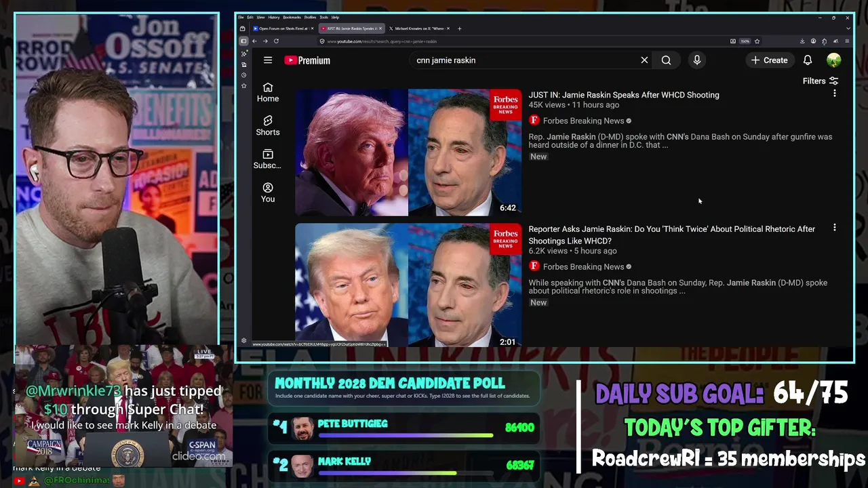Click Mark Kelly poll progress bar

click(x=406, y=472)
